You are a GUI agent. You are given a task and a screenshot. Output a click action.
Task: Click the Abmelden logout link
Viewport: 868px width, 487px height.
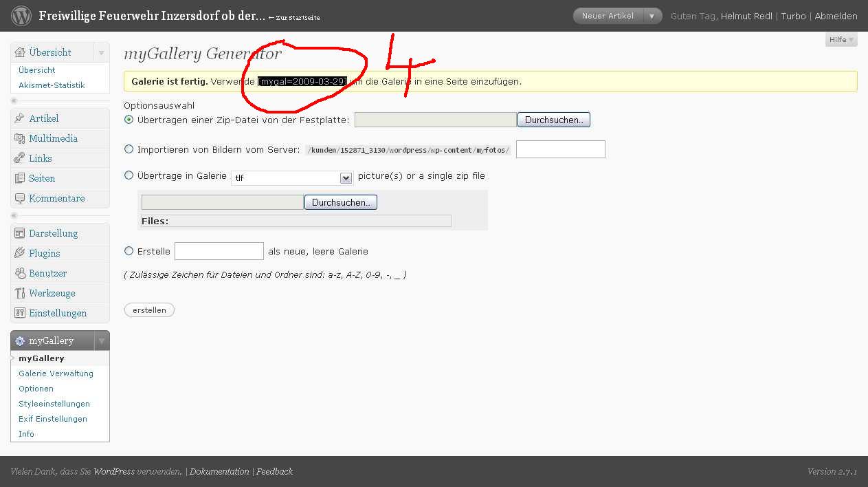[x=836, y=16]
